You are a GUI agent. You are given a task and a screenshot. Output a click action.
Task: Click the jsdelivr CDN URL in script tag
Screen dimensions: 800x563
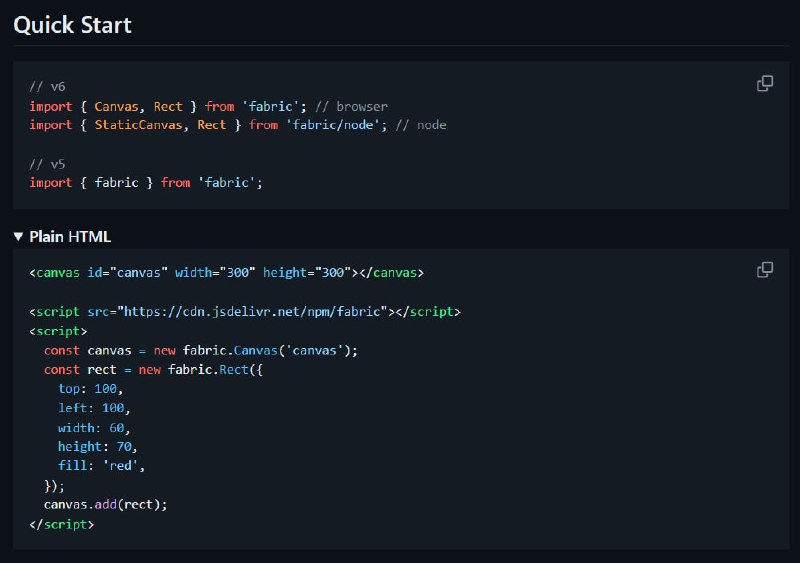click(253, 312)
